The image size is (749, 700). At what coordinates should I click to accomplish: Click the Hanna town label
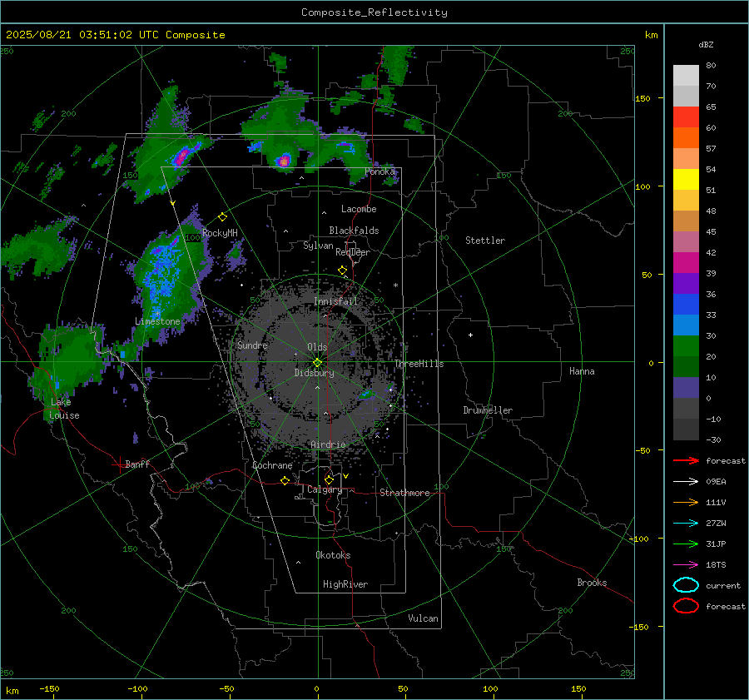point(582,371)
